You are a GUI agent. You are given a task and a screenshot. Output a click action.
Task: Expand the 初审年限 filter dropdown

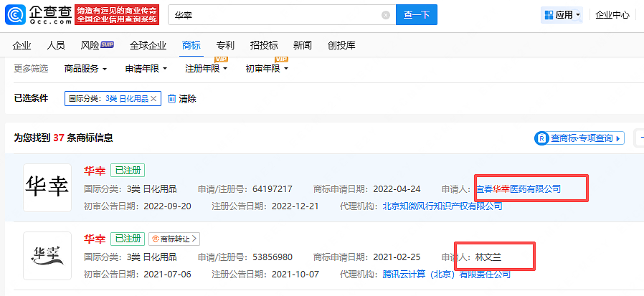click(x=267, y=69)
